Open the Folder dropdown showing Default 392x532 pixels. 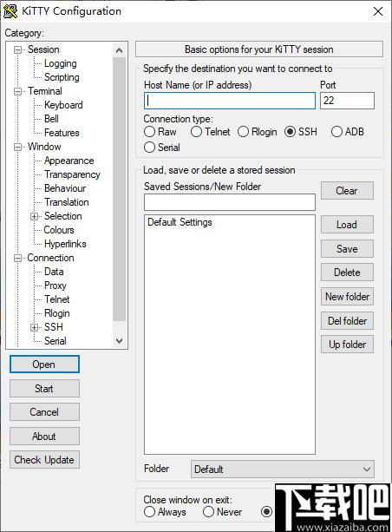tap(283, 470)
